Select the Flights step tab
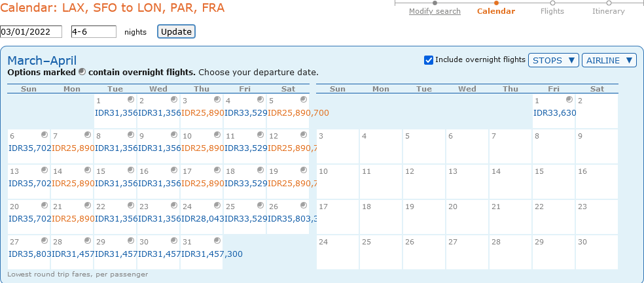The height and width of the screenshot is (283, 644). (x=552, y=12)
